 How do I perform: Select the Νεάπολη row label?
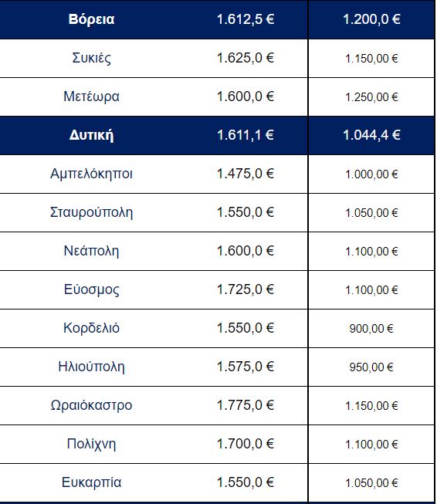pyautogui.click(x=91, y=251)
